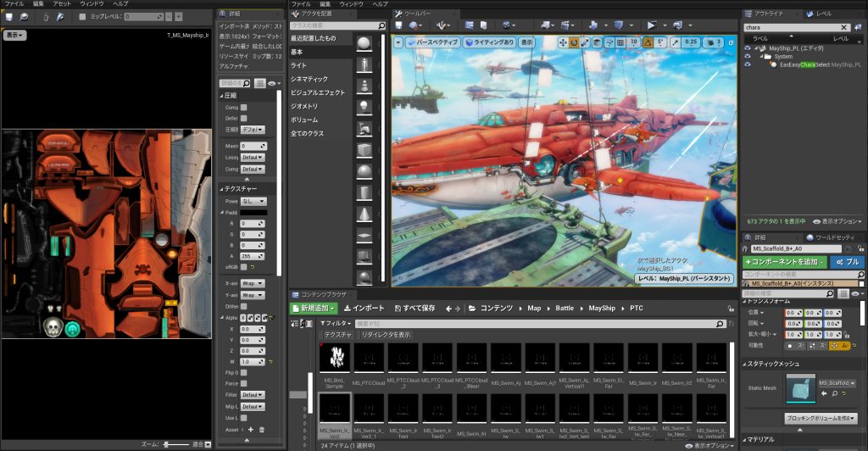The width and height of the screenshot is (868, 451).
Task: Open main editor ヘルプ menu
Action: 380,3
